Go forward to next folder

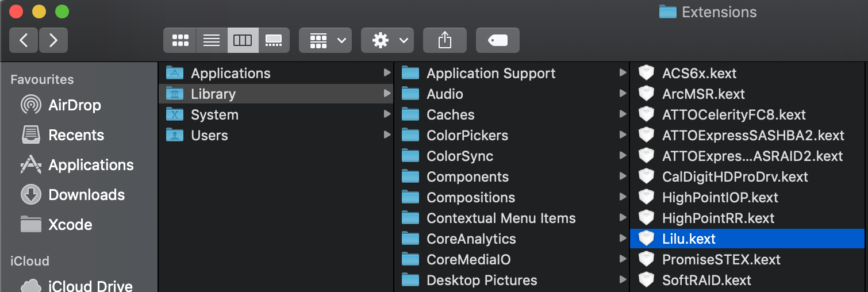pyautogui.click(x=53, y=40)
